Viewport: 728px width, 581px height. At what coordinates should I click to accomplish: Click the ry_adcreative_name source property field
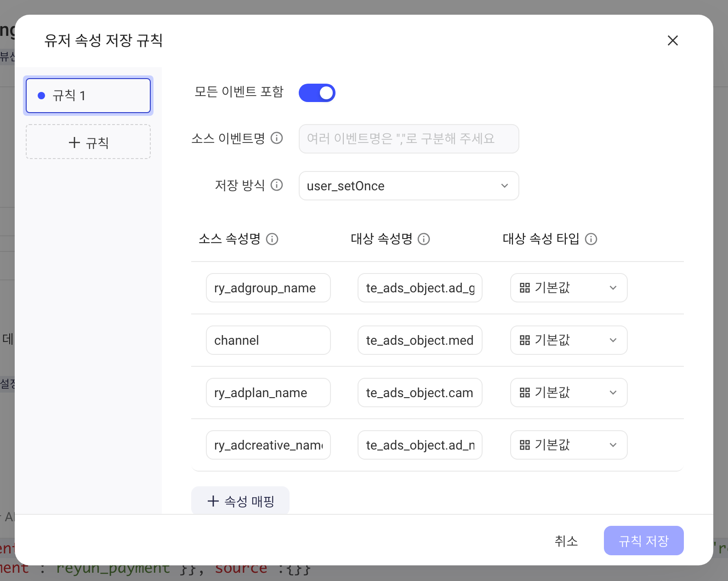pos(268,445)
